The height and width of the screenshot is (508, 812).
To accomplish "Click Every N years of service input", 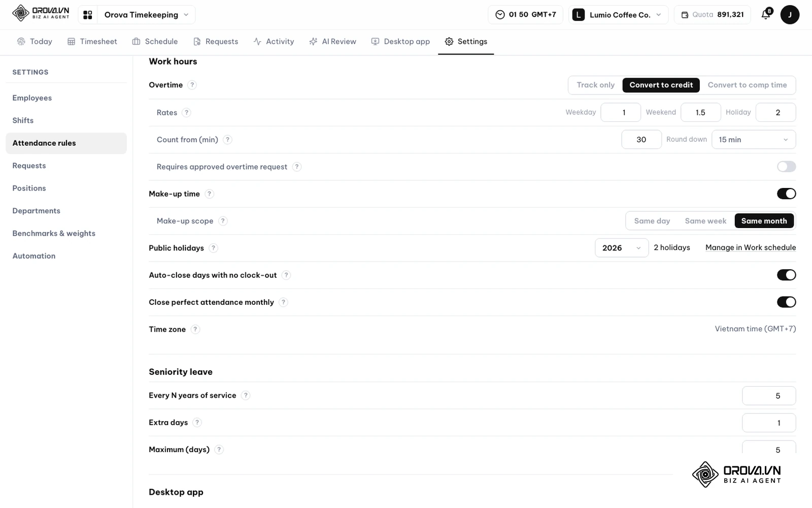I will (769, 396).
